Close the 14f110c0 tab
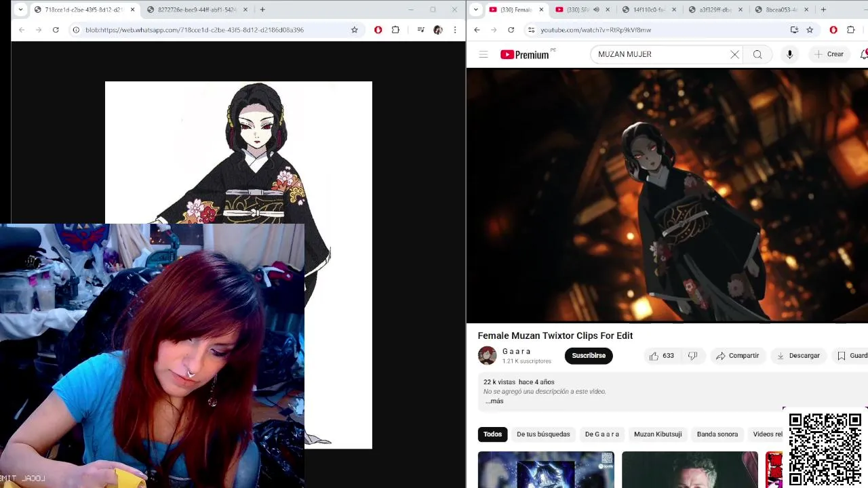 (x=674, y=9)
